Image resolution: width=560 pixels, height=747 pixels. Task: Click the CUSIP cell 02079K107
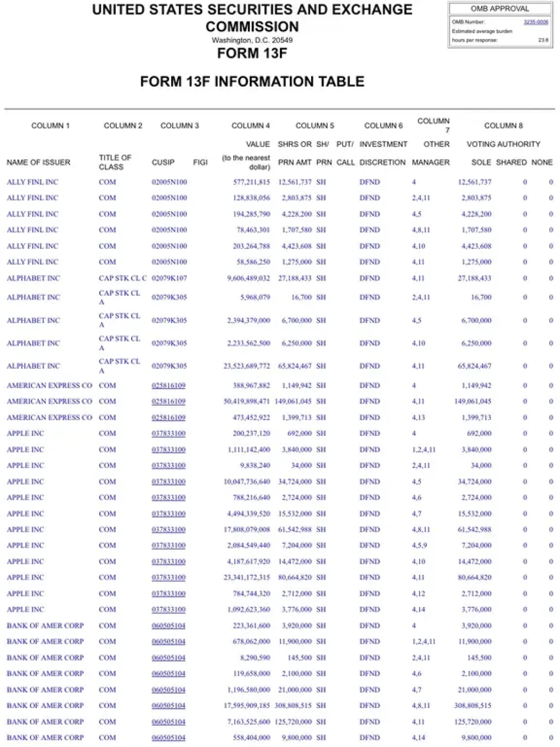[169, 278]
